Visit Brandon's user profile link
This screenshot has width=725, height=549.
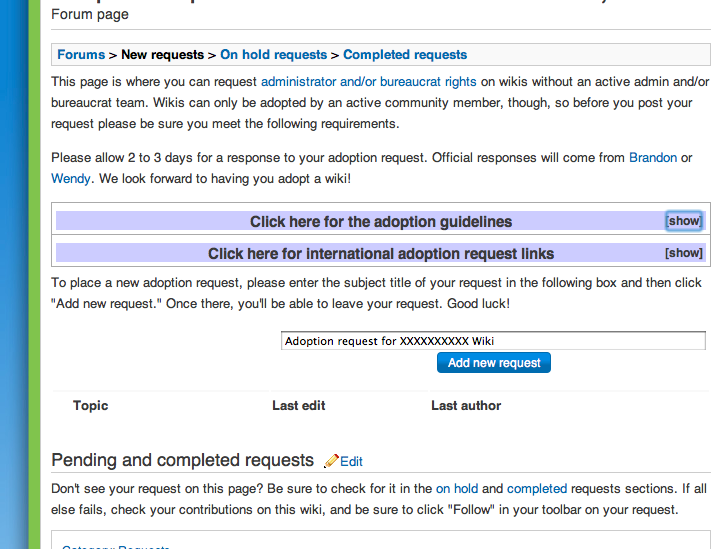click(x=652, y=158)
